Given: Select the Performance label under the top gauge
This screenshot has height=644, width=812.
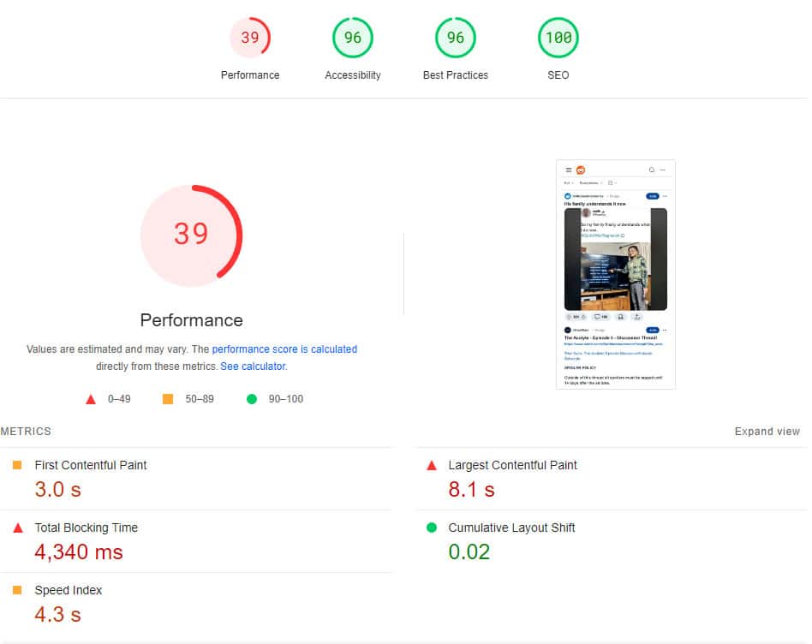Looking at the screenshot, I should click(250, 75).
